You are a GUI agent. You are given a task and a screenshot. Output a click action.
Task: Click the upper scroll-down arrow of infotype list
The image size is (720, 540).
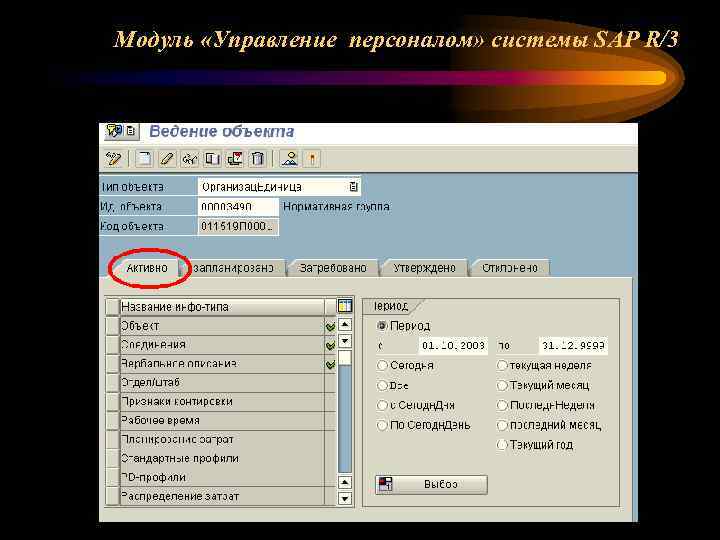tap(345, 341)
